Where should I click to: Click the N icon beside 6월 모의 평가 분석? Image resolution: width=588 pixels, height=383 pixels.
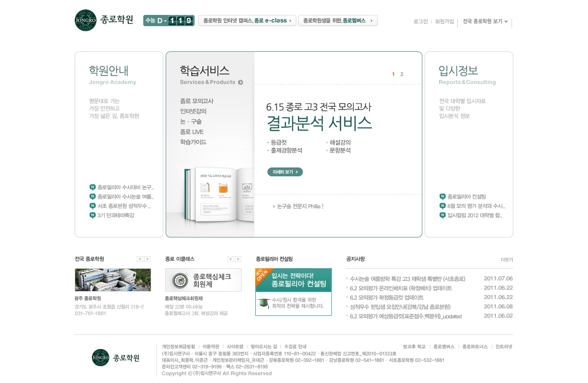pyautogui.click(x=442, y=206)
